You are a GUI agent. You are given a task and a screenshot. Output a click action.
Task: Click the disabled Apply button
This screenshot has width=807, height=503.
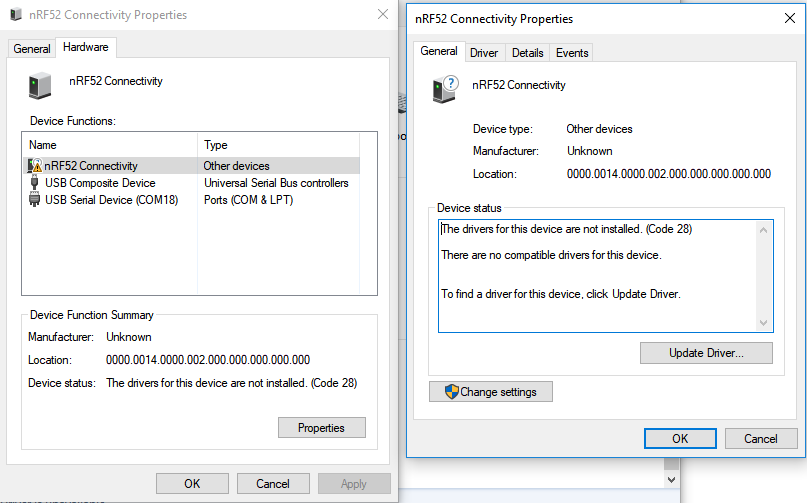tap(354, 484)
